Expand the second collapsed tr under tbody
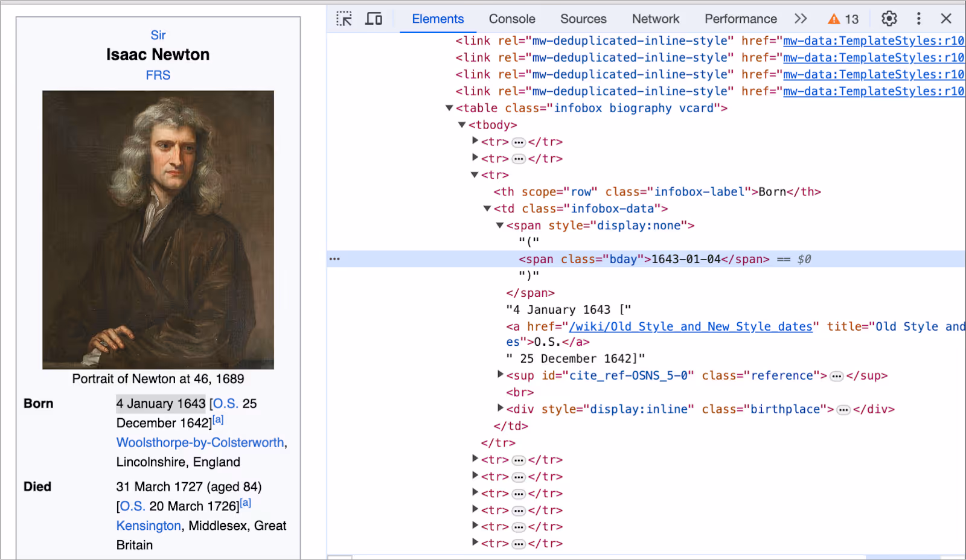966x560 pixels. tap(475, 158)
